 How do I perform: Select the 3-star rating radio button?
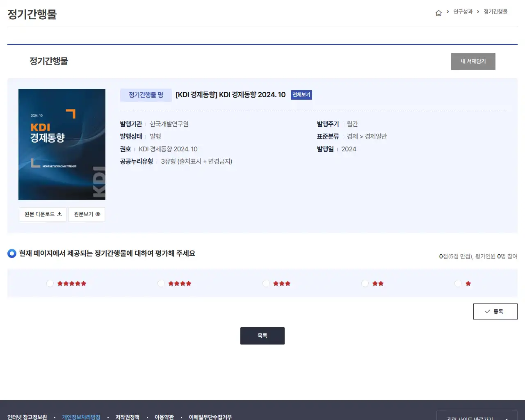(266, 283)
